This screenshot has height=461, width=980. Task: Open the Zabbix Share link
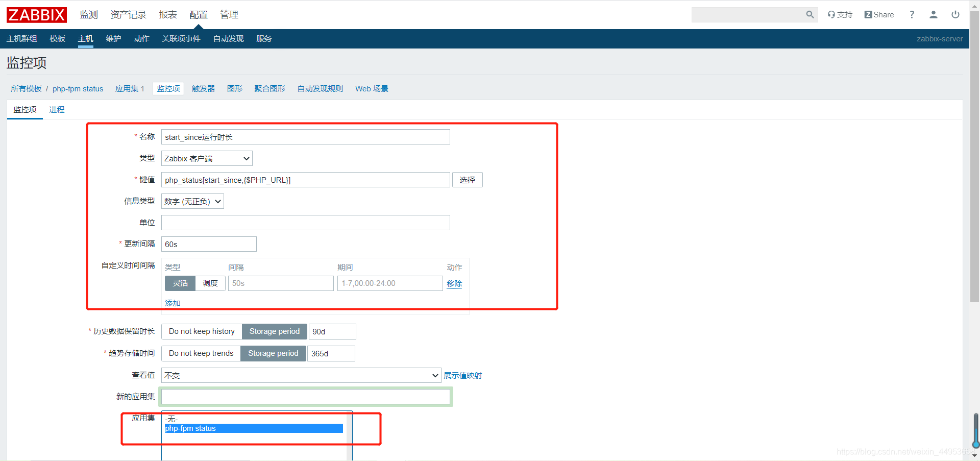879,15
